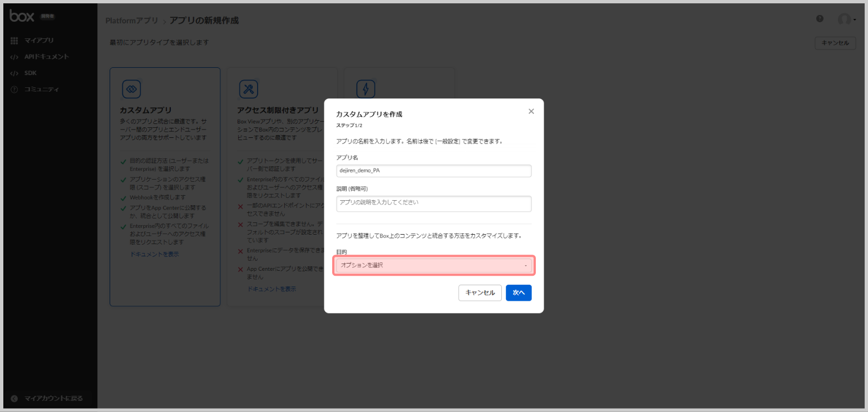Click the カスタムアプリ card title
This screenshot has width=868, height=412.
[146, 110]
